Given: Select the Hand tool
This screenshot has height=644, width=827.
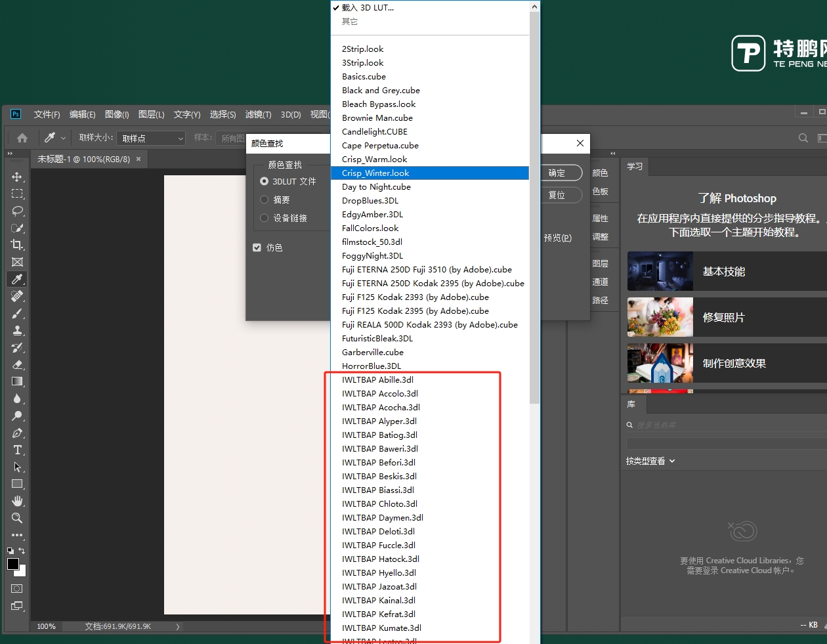Looking at the screenshot, I should click(17, 501).
